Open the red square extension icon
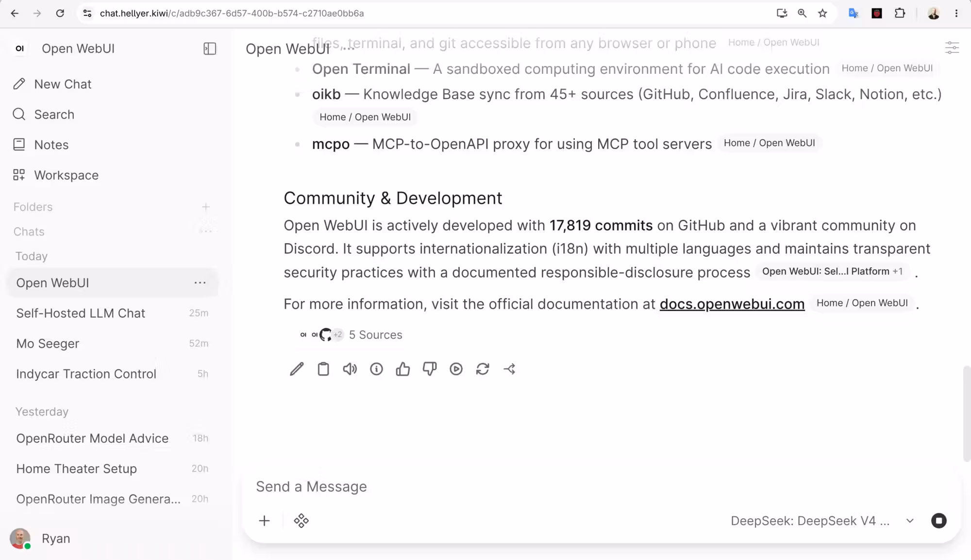Viewport: 971px width, 560px height. pyautogui.click(x=877, y=14)
